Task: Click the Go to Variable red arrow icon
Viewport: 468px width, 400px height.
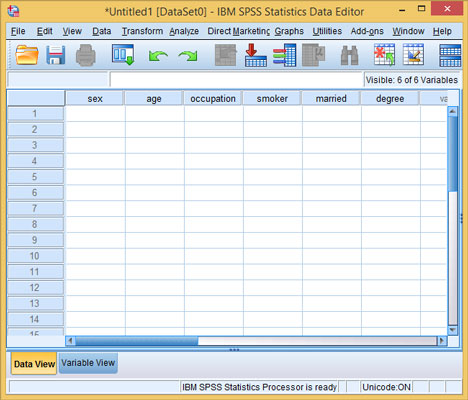Action: click(x=256, y=55)
